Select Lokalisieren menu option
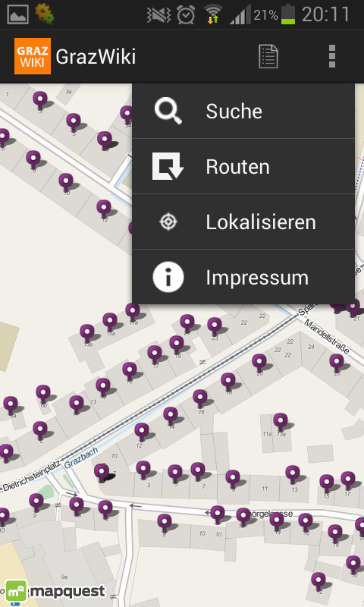The width and height of the screenshot is (364, 607). pyautogui.click(x=243, y=222)
